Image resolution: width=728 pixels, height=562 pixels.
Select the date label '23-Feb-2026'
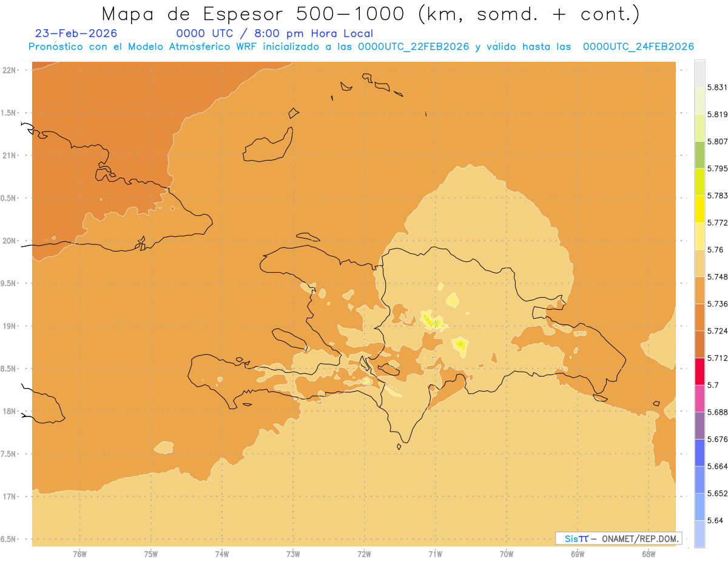pos(76,33)
